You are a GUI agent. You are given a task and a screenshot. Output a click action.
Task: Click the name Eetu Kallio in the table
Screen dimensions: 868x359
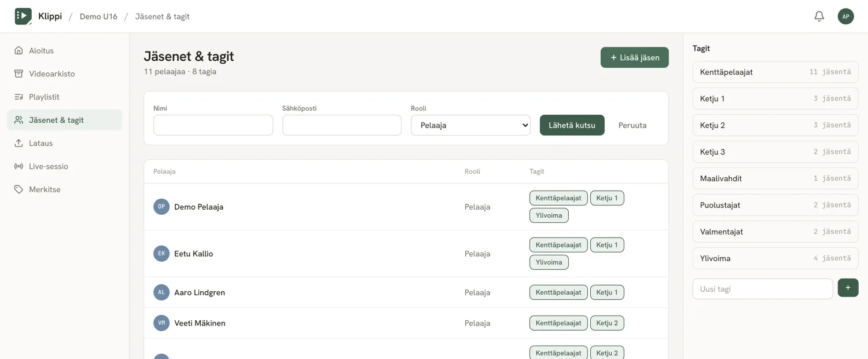pos(193,254)
